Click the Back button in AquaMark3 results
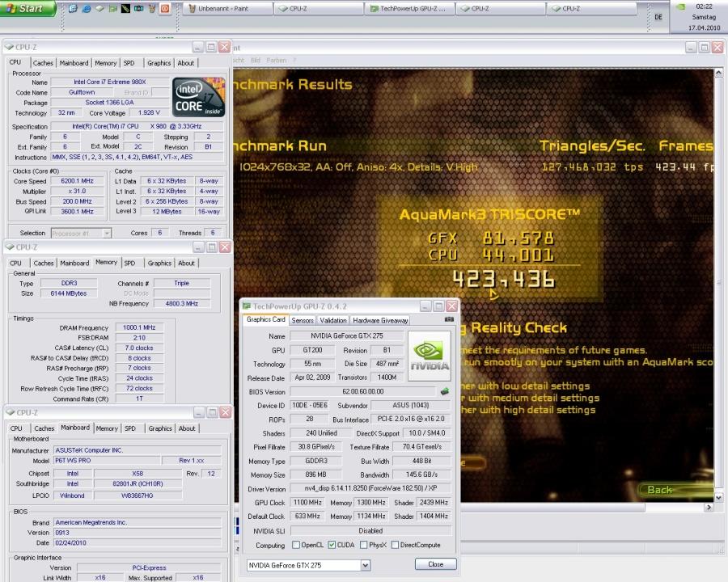Viewport: 728px width, 582px height. click(675, 490)
